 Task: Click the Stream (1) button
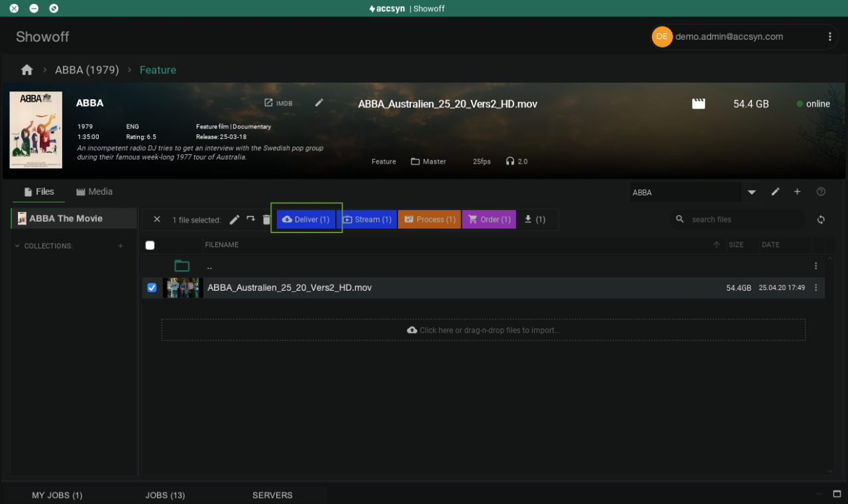(367, 219)
